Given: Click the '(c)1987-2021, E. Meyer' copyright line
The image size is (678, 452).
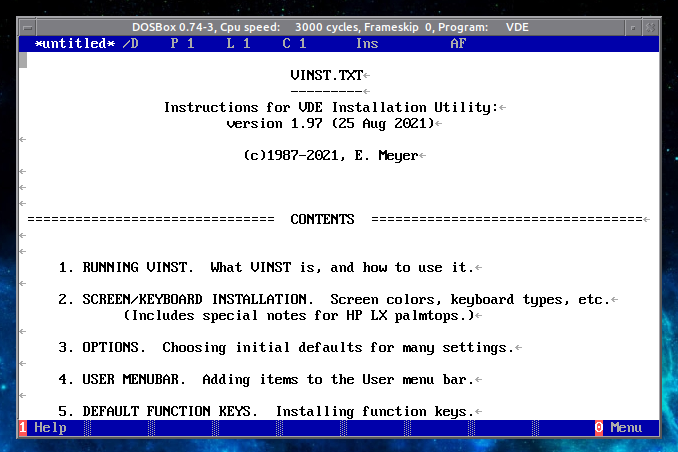Looking at the screenshot, I should click(x=331, y=155).
